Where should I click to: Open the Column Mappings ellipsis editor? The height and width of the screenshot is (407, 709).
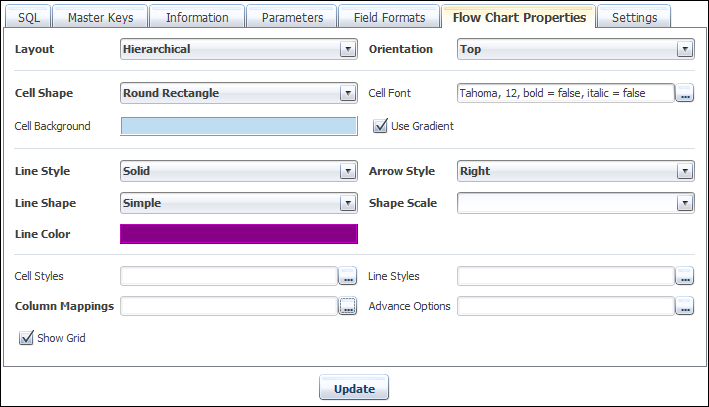[348, 307]
